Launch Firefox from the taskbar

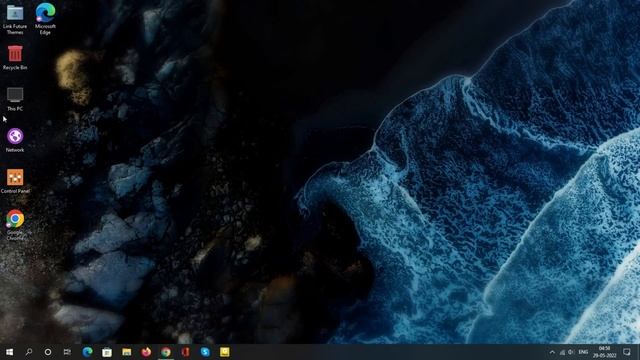[x=146, y=352]
